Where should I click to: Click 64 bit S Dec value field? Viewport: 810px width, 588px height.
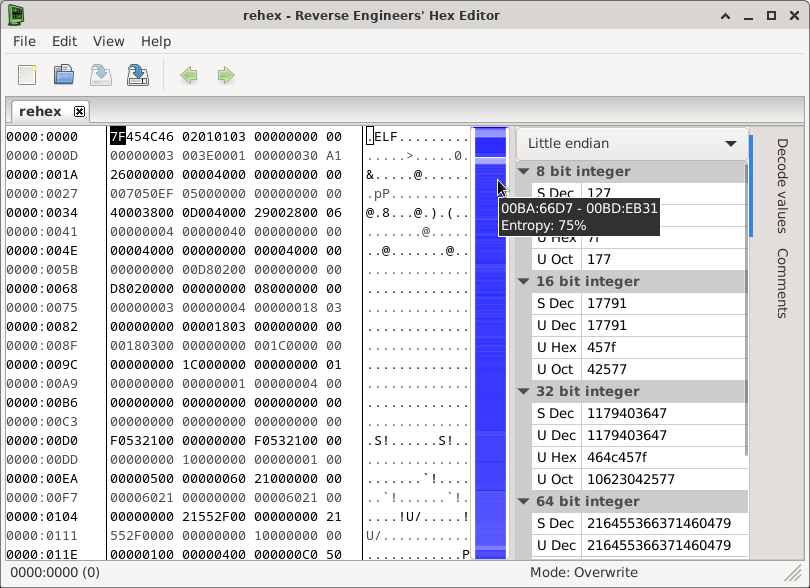(x=664, y=523)
